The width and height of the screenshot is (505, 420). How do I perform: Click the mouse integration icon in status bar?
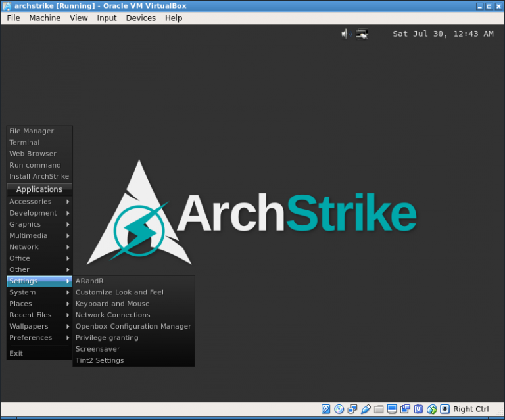[431, 409]
